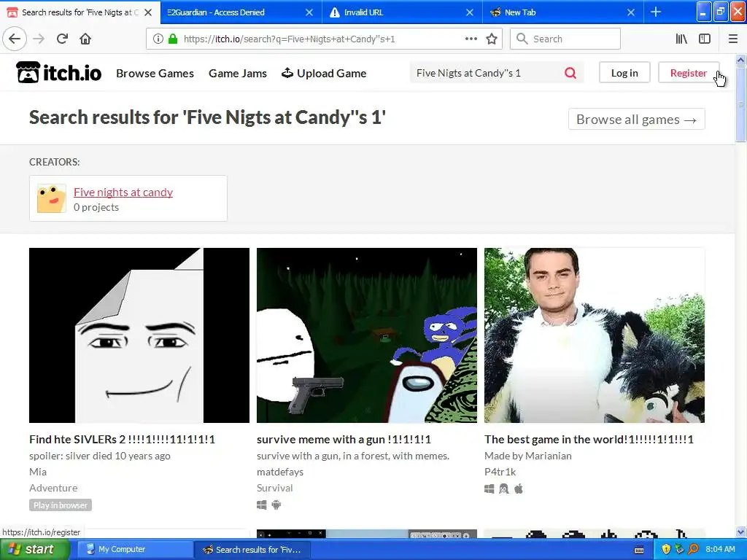Select the Search results taskbar button
The width and height of the screenshot is (747, 560).
pyautogui.click(x=252, y=550)
